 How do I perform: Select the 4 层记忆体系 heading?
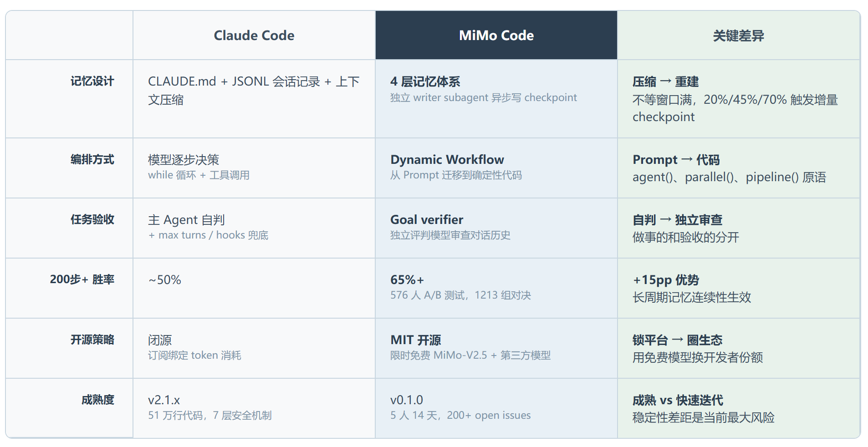(x=425, y=81)
